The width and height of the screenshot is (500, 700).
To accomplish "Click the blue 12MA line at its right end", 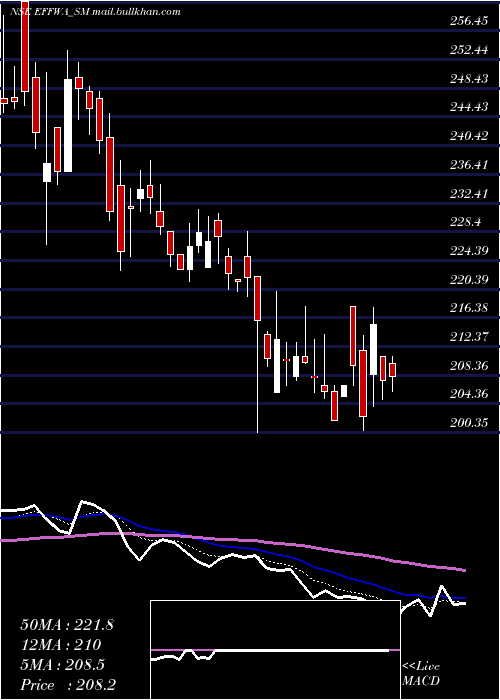I will [463, 598].
